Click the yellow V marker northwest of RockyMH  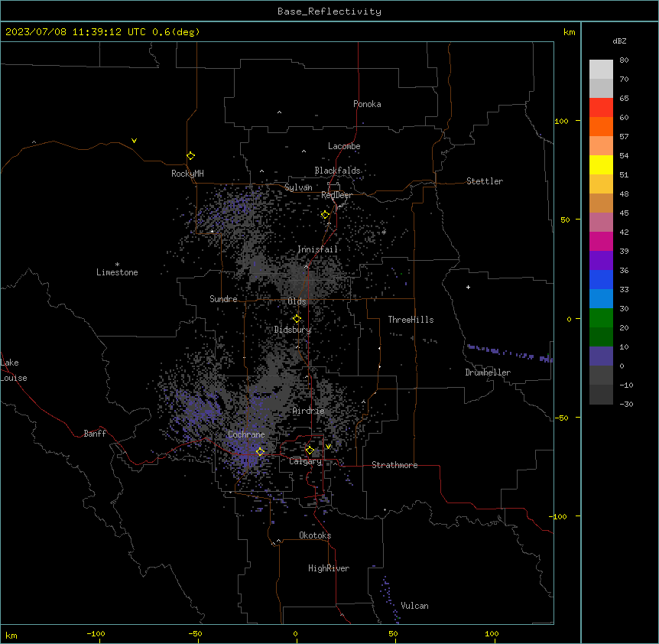134,141
